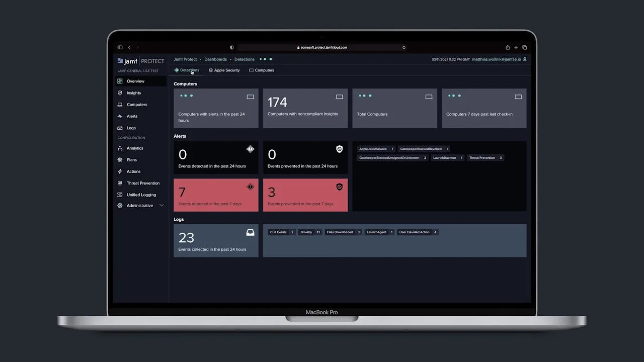Viewport: 644px width, 362px height.
Task: Open Analytics from its sidebar icon
Action: point(120,148)
